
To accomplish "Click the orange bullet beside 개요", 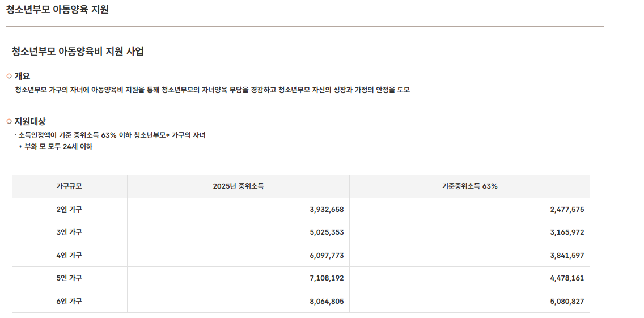I will (x=9, y=76).
